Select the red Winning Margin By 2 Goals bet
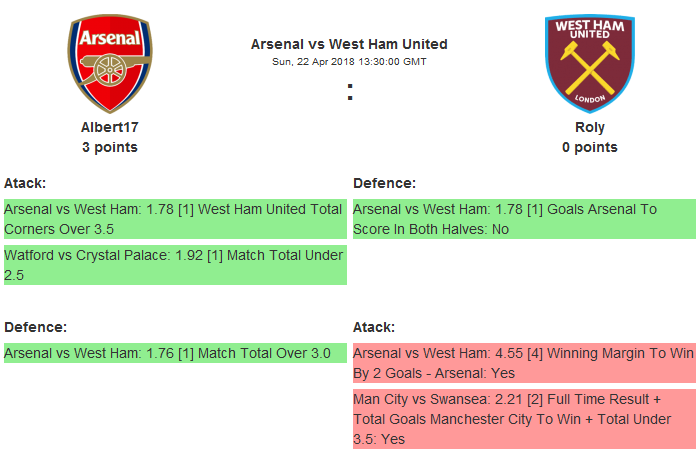The height and width of the screenshot is (460, 700). 523,363
